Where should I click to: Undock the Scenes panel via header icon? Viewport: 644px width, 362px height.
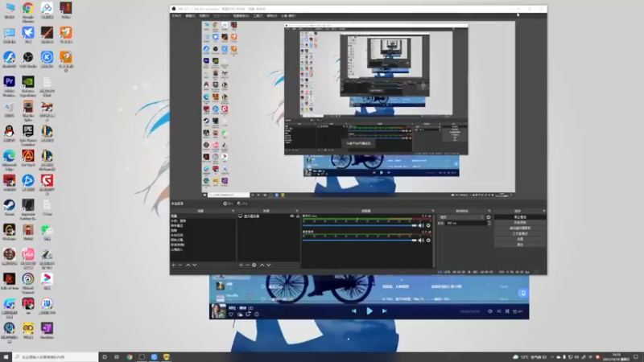233,211
